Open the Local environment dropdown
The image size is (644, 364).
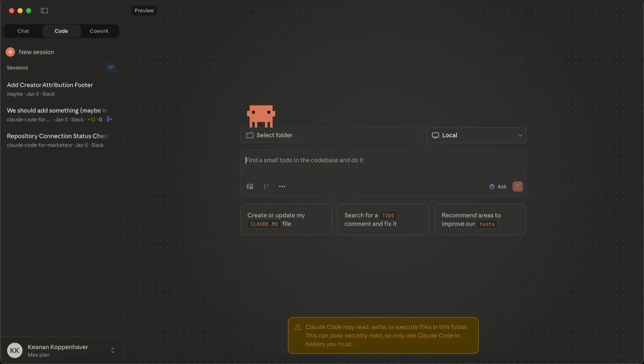[x=477, y=135]
